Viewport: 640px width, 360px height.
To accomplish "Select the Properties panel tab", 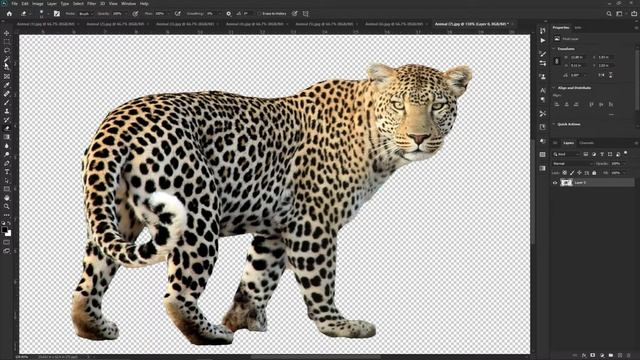I will click(561, 27).
